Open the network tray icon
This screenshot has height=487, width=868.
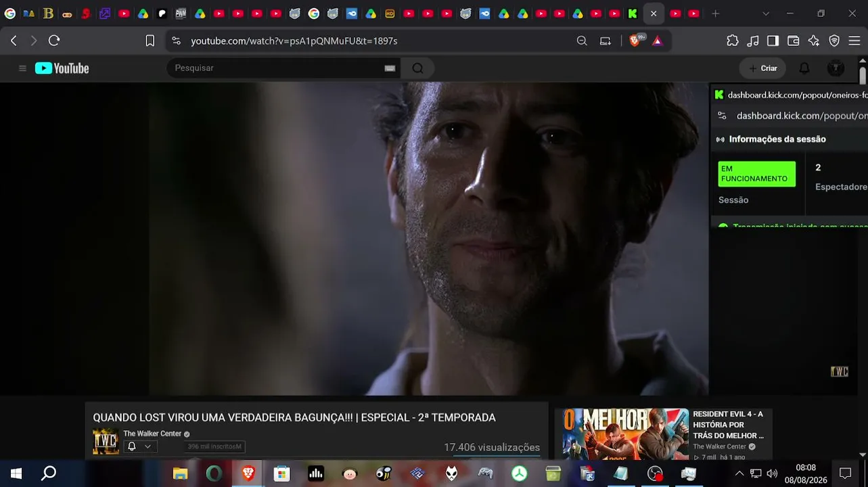pos(756,473)
